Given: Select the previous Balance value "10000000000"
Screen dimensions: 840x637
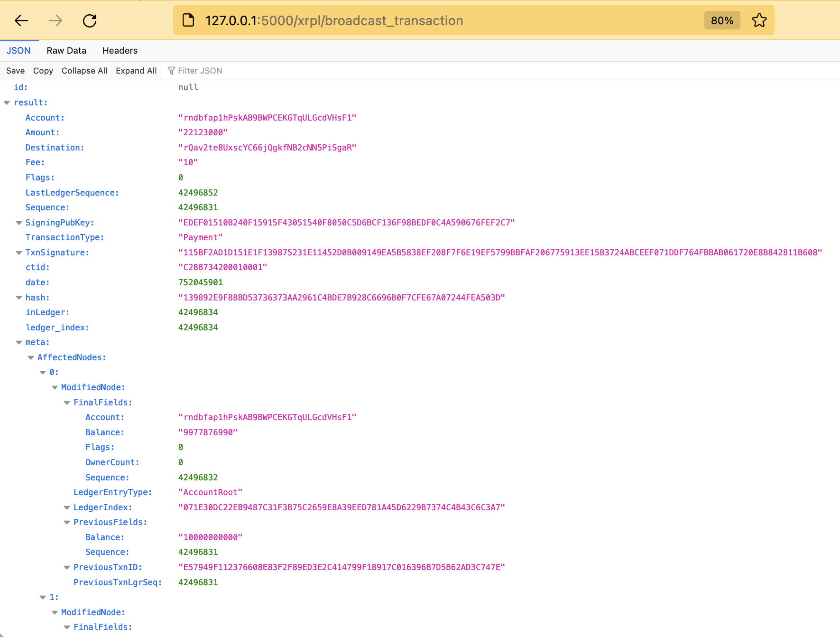Looking at the screenshot, I should pos(211,537).
